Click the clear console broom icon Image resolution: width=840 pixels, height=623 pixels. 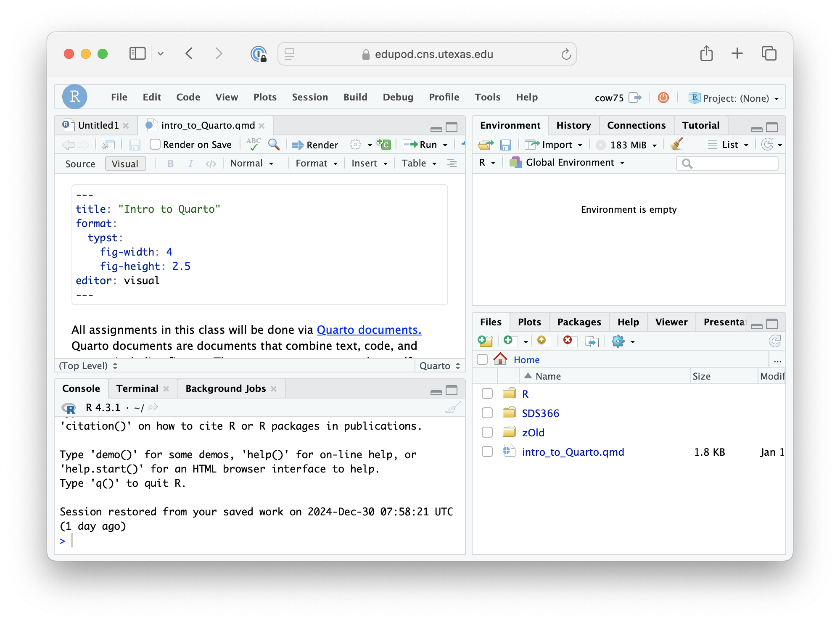[x=452, y=407]
